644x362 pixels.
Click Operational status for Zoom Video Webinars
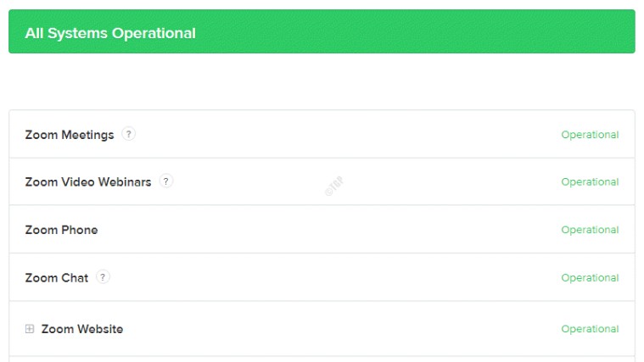590,181
